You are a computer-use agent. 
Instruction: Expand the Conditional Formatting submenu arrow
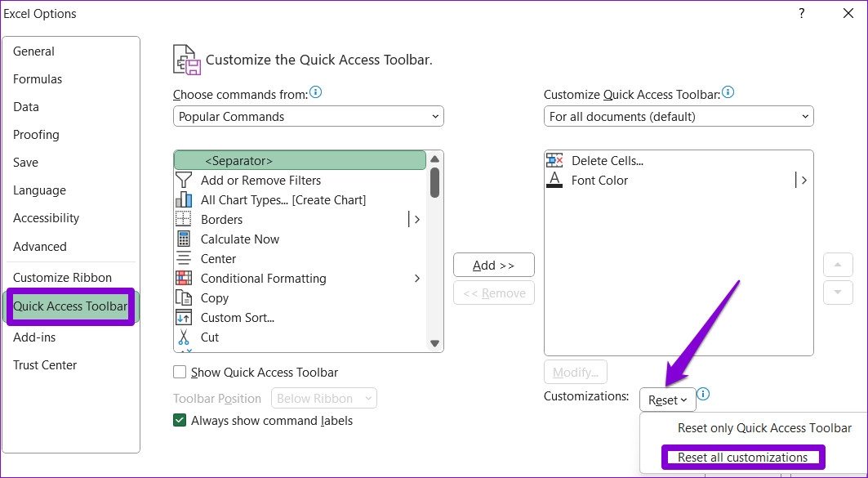[416, 278]
